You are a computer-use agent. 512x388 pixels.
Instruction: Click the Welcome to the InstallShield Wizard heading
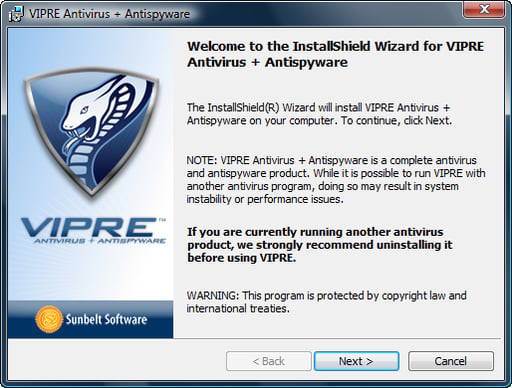click(x=335, y=54)
